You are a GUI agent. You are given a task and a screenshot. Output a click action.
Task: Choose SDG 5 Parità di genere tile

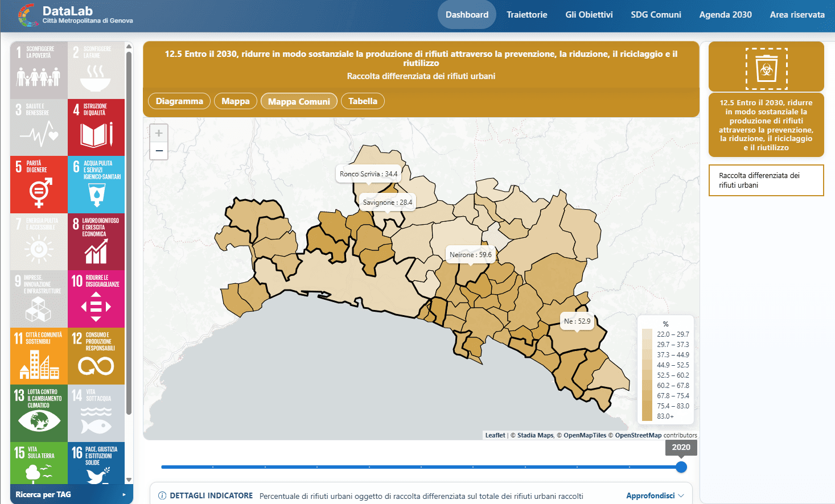click(39, 184)
